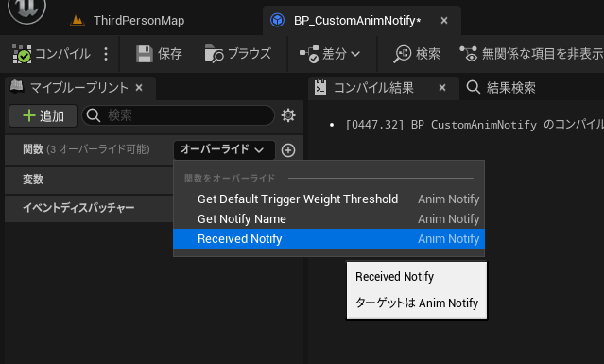Open the Find Results (結果検索) tab
Viewport: 604px width, 364px height.
(501, 88)
